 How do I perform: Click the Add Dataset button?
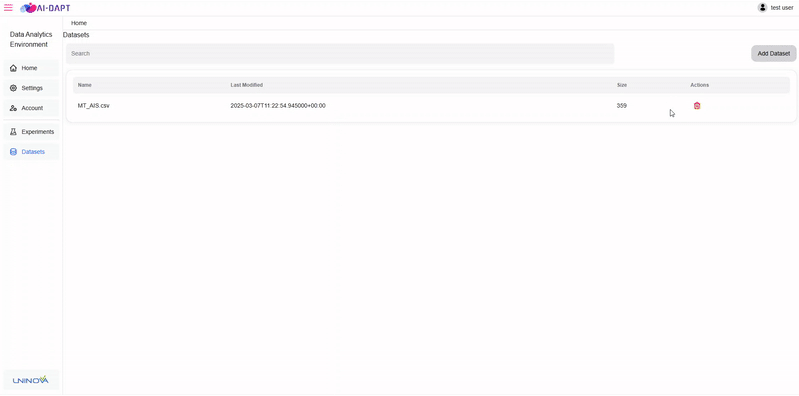774,54
